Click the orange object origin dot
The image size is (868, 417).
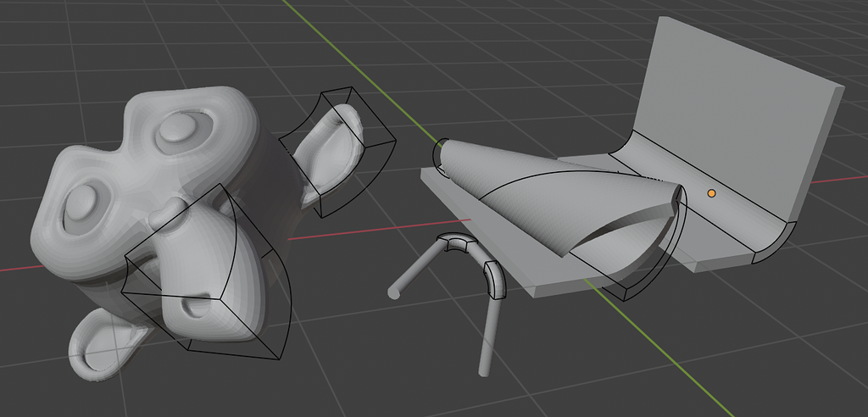(x=711, y=193)
